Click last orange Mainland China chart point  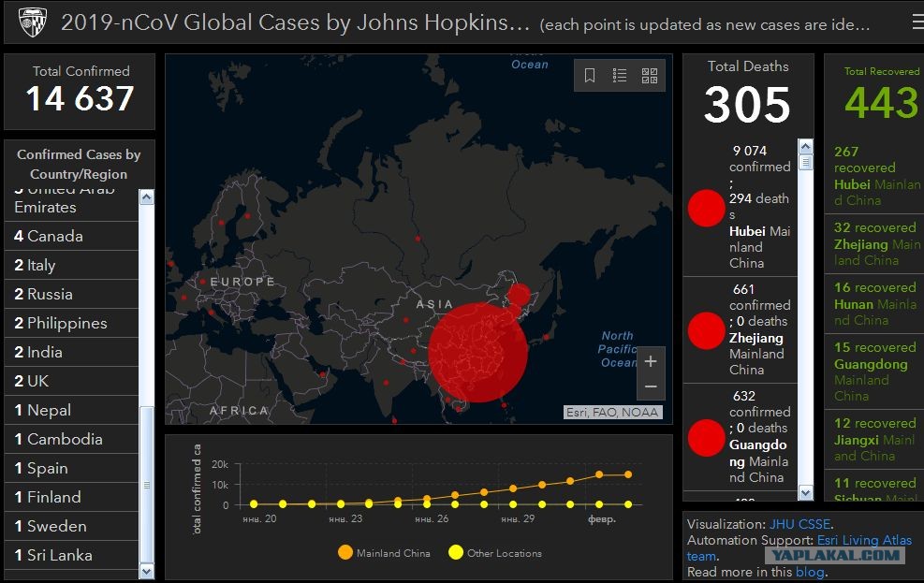[628, 474]
